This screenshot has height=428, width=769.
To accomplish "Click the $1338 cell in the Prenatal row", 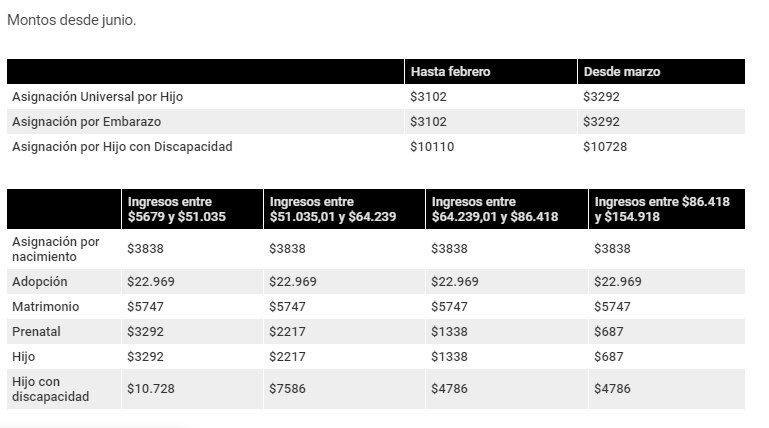I will coord(449,332).
